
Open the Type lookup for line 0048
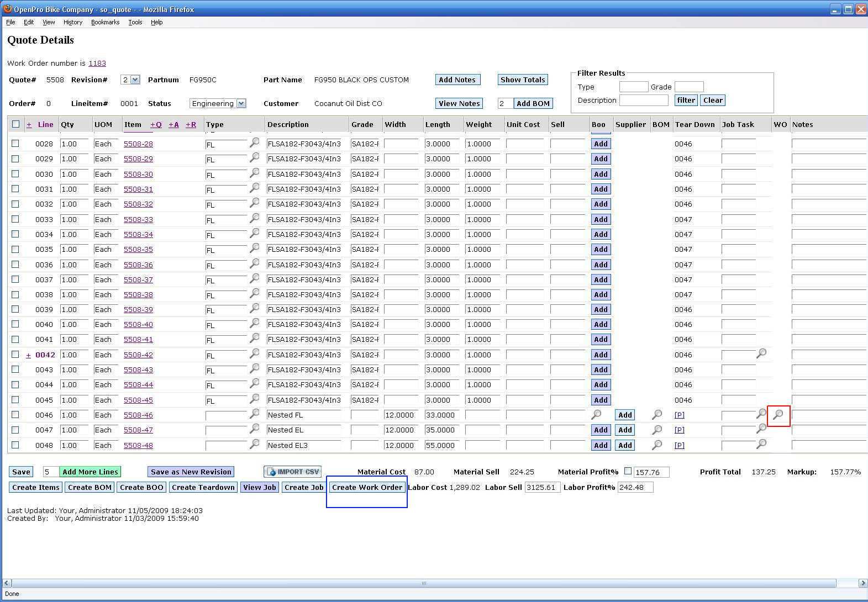tap(254, 444)
